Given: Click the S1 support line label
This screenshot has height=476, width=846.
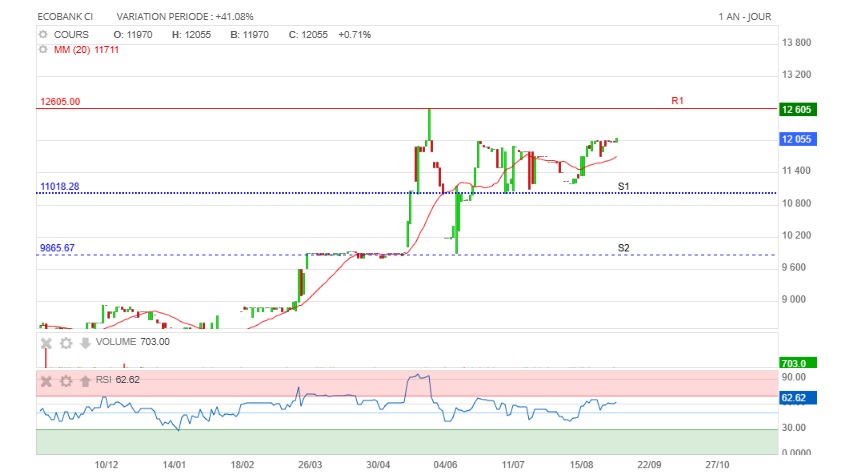Looking at the screenshot, I should 623,187.
